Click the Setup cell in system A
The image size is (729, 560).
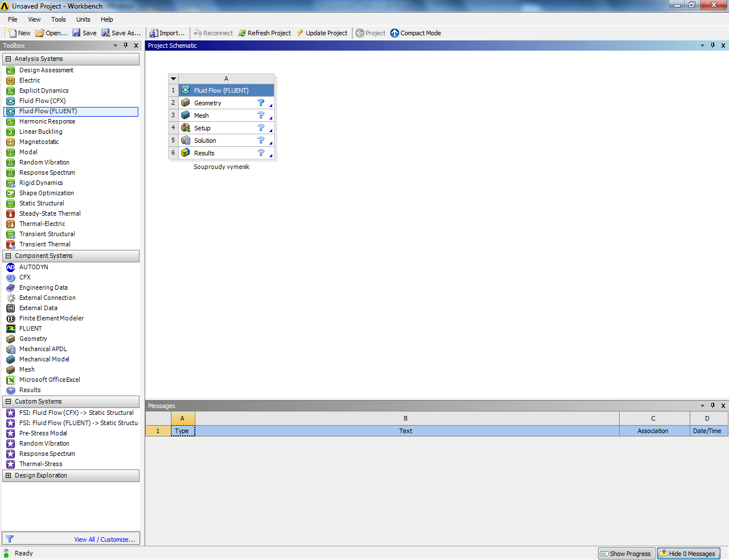click(x=226, y=128)
